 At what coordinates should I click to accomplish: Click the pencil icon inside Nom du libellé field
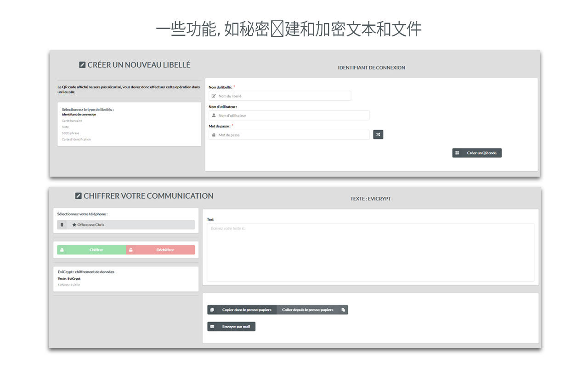coord(214,96)
